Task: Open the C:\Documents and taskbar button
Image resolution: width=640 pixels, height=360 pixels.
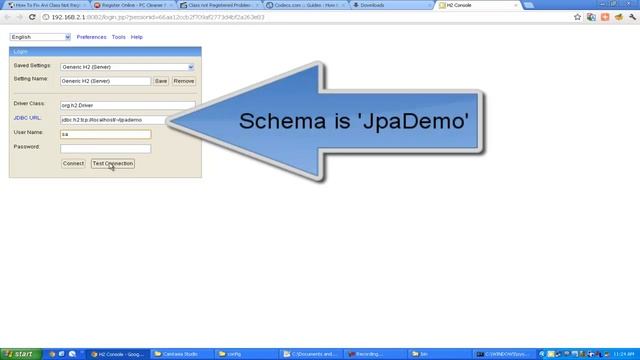Action: click(x=311, y=354)
